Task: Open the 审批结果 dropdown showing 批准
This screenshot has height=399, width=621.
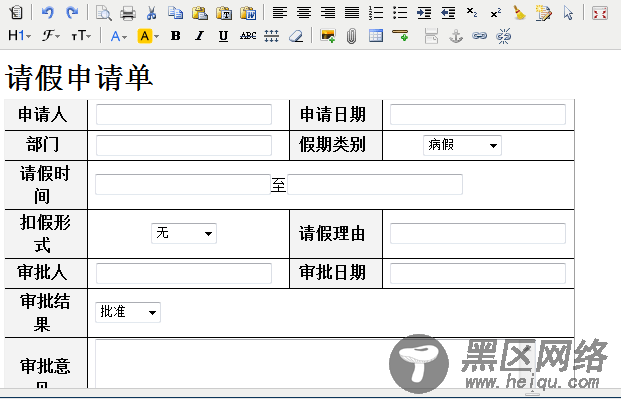Action: (x=128, y=312)
